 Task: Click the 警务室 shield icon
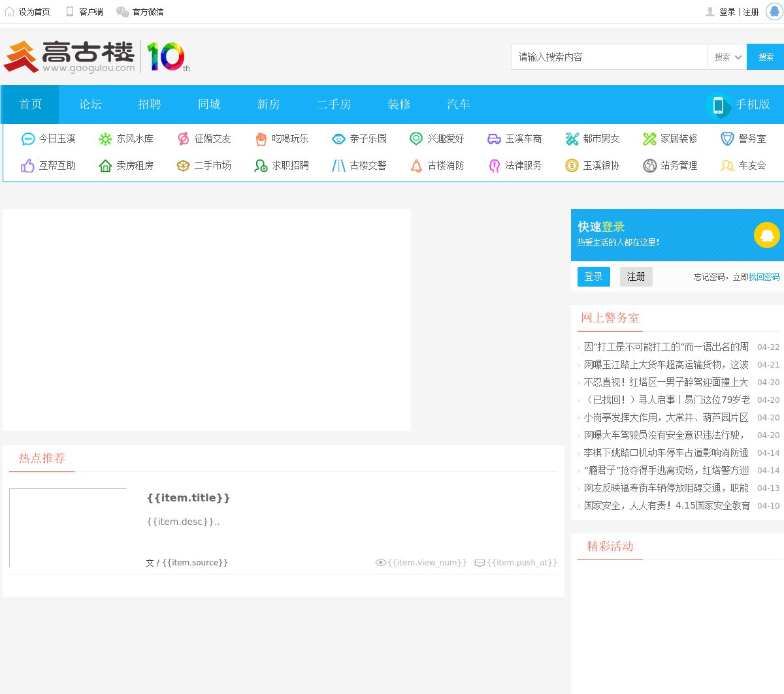click(727, 139)
